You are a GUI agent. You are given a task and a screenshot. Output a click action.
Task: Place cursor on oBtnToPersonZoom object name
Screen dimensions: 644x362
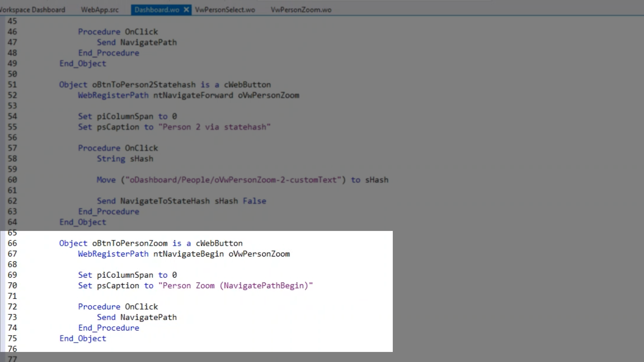tap(130, 243)
